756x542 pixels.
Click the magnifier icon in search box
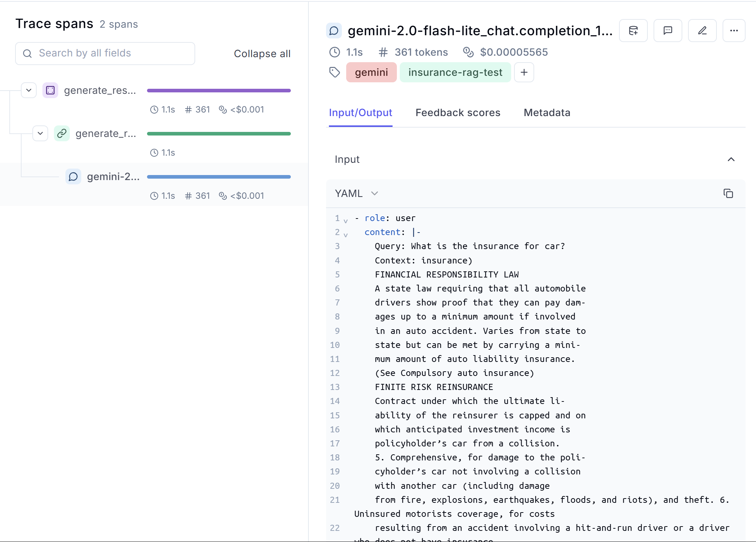(27, 54)
